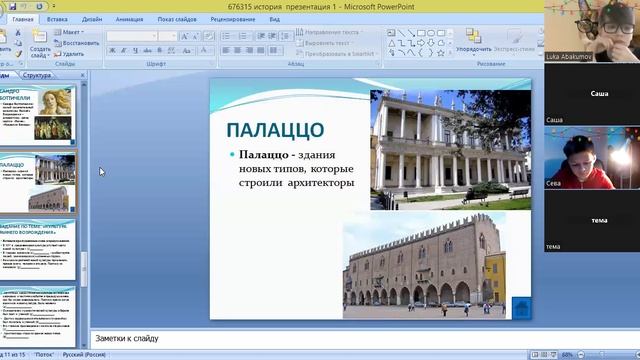Open the Макет layout dropdown
This screenshot has width=640, height=360.
click(69, 32)
